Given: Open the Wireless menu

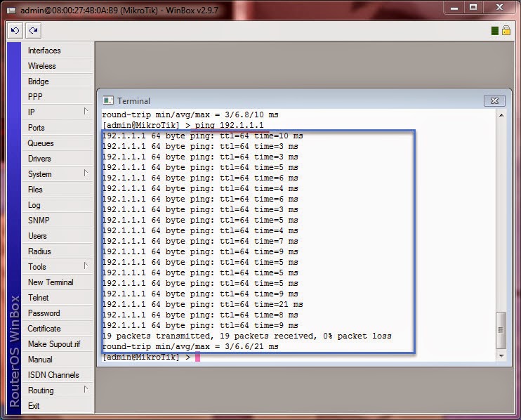Looking at the screenshot, I should (x=58, y=66).
